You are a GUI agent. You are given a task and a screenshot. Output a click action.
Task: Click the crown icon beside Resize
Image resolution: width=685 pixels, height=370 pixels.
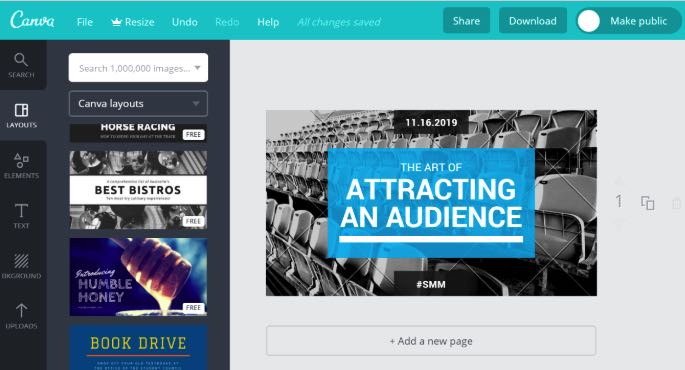116,21
